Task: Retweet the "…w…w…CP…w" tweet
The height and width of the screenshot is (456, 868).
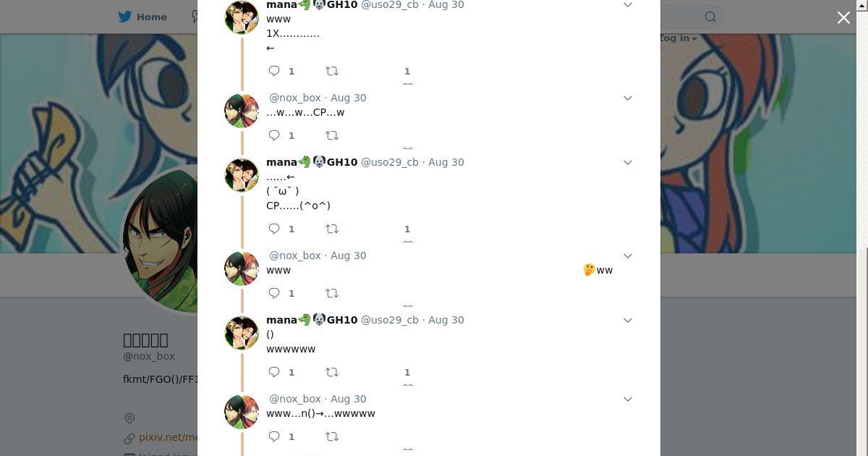Action: tap(331, 135)
